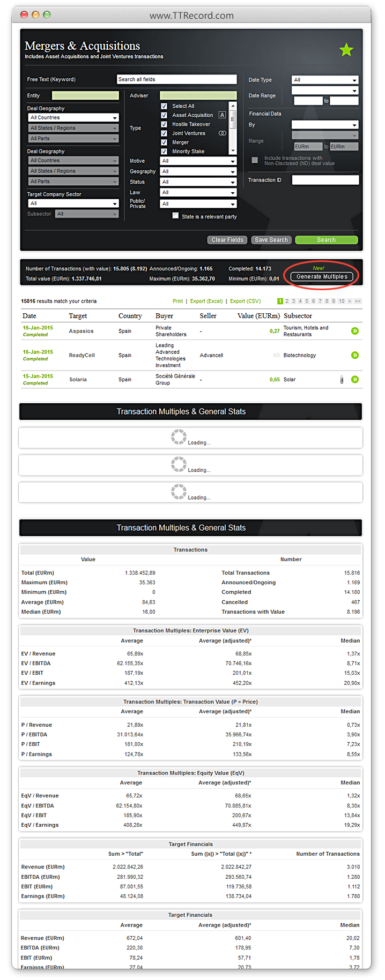Uncheck the Merger checkbox
385x980 pixels.
pos(164,142)
